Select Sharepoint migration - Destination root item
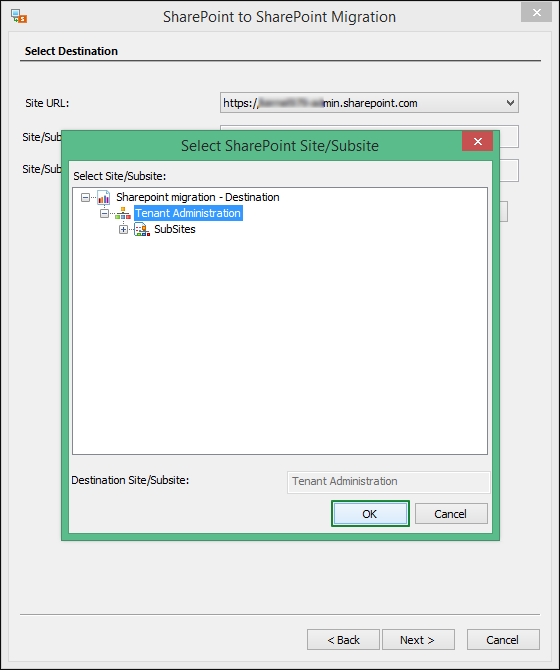The height and width of the screenshot is (670, 560). (x=198, y=197)
